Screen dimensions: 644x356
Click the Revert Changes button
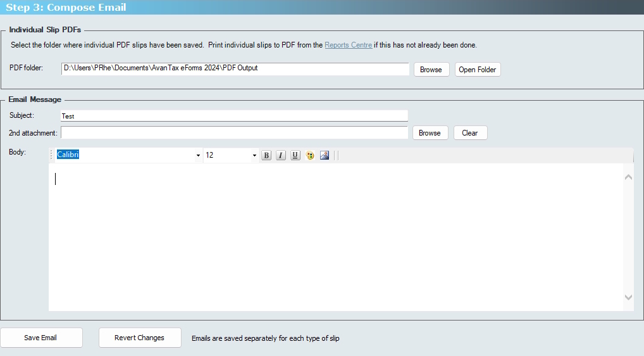coord(140,338)
